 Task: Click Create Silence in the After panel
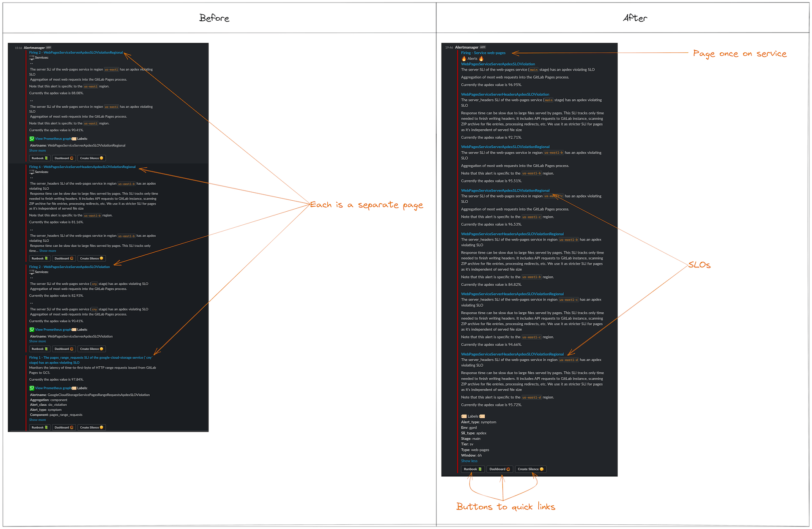click(530, 469)
